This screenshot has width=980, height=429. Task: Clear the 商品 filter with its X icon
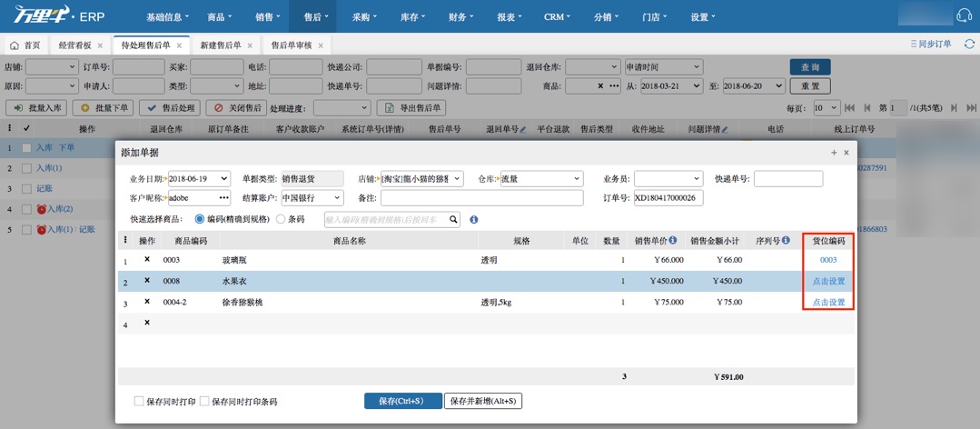[600, 85]
